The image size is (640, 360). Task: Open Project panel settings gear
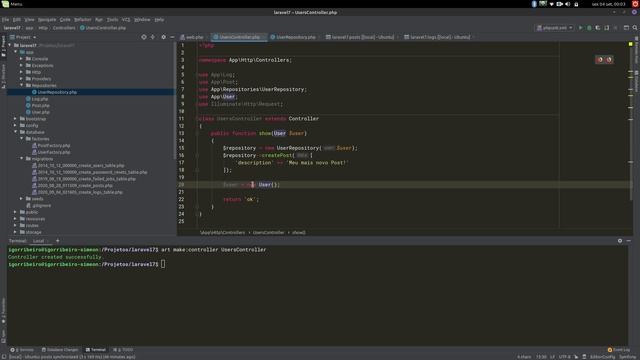163,37
